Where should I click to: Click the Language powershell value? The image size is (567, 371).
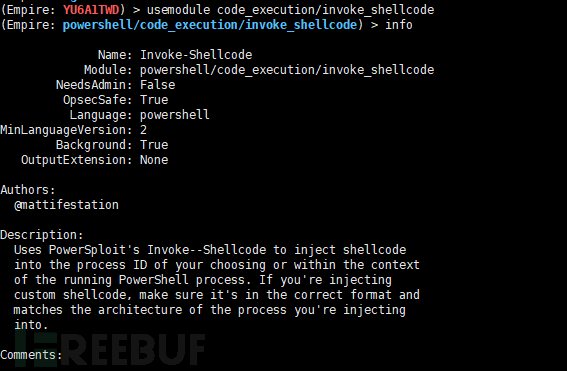coord(175,115)
